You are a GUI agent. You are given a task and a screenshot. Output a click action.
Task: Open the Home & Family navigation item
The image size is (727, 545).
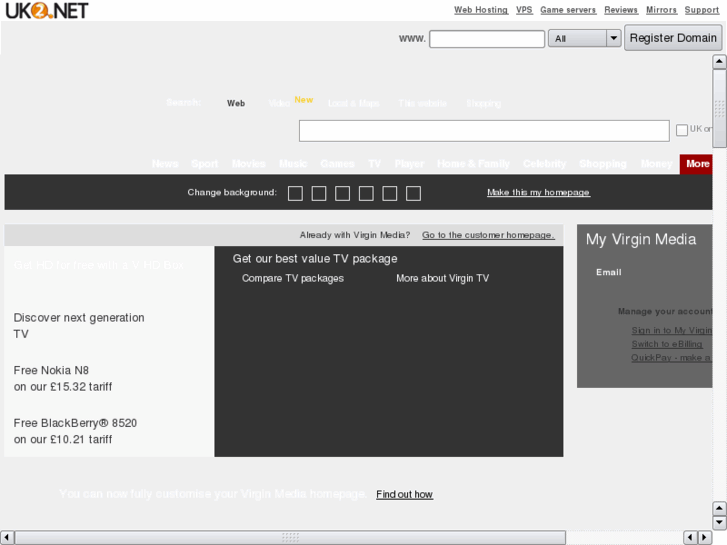point(473,164)
